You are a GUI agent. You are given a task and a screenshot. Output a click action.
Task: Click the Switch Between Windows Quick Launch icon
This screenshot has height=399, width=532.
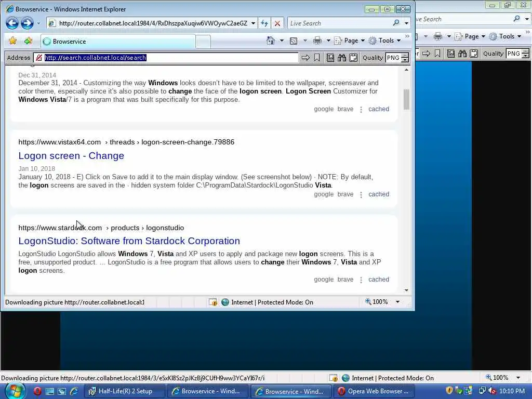[61, 391]
